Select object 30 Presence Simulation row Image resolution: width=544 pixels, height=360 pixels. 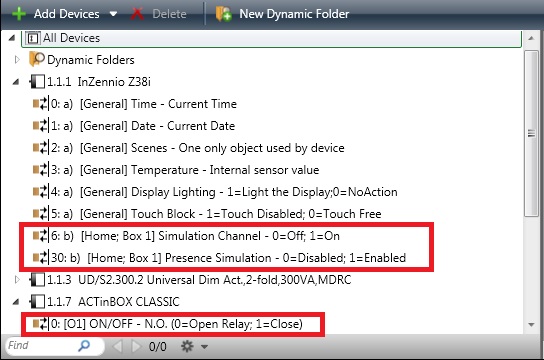click(x=228, y=258)
